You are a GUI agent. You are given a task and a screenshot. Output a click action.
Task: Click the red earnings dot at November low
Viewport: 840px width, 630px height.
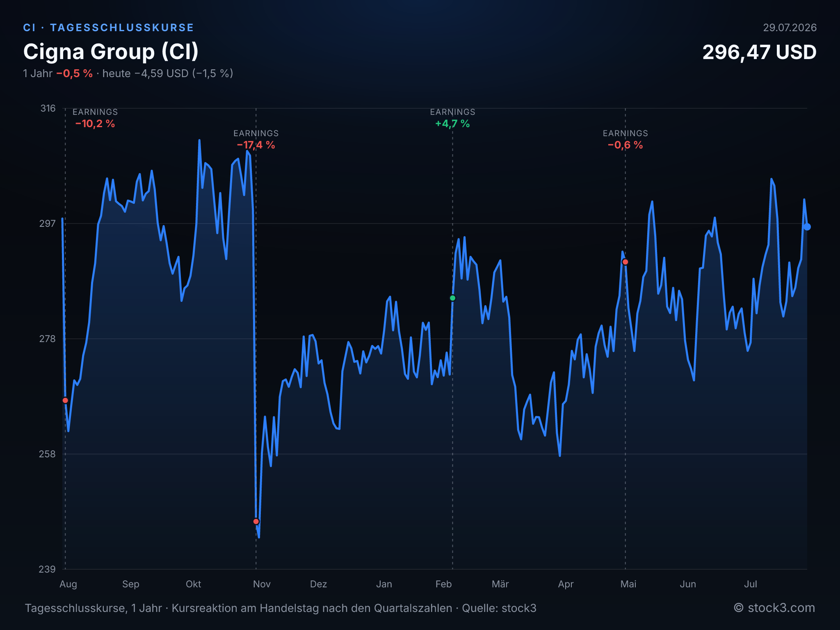(256, 521)
